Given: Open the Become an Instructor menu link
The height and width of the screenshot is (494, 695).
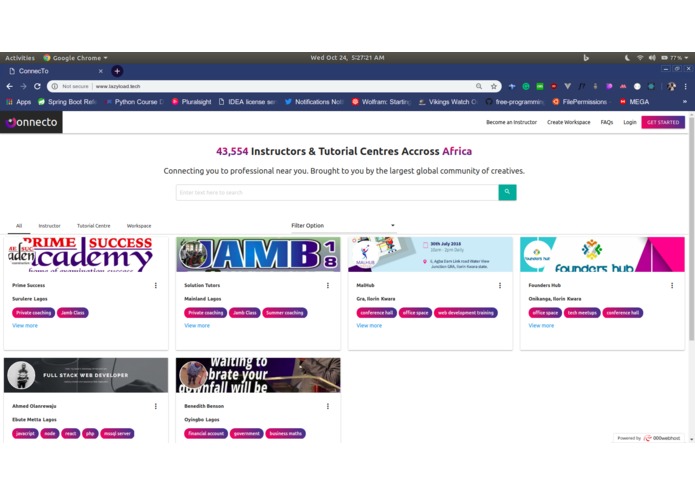Looking at the screenshot, I should [x=511, y=122].
